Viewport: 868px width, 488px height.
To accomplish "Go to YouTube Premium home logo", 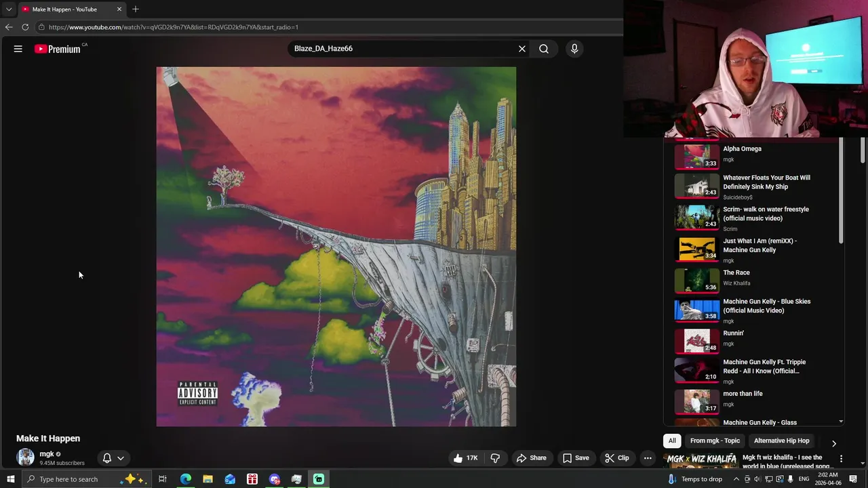I will 58,49.
